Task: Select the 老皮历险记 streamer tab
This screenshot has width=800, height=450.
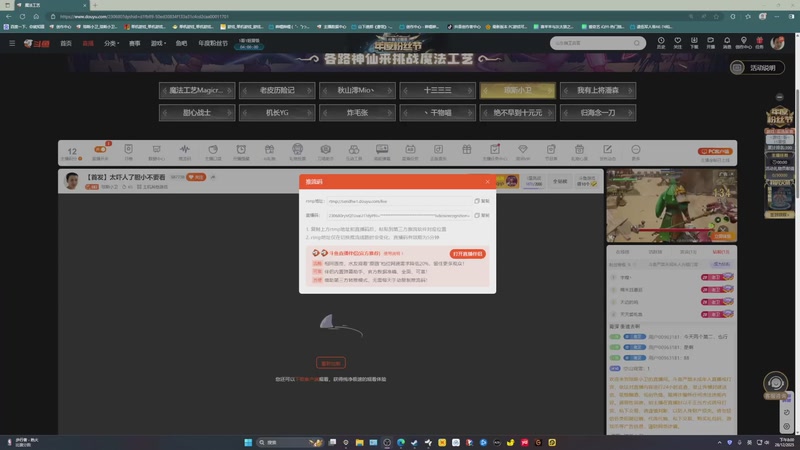Action: (x=277, y=90)
